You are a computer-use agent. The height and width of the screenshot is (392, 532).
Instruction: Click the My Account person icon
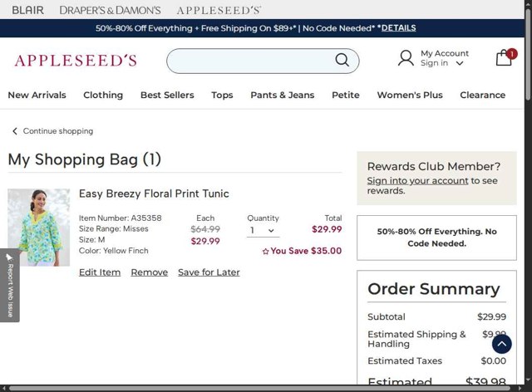coord(406,58)
